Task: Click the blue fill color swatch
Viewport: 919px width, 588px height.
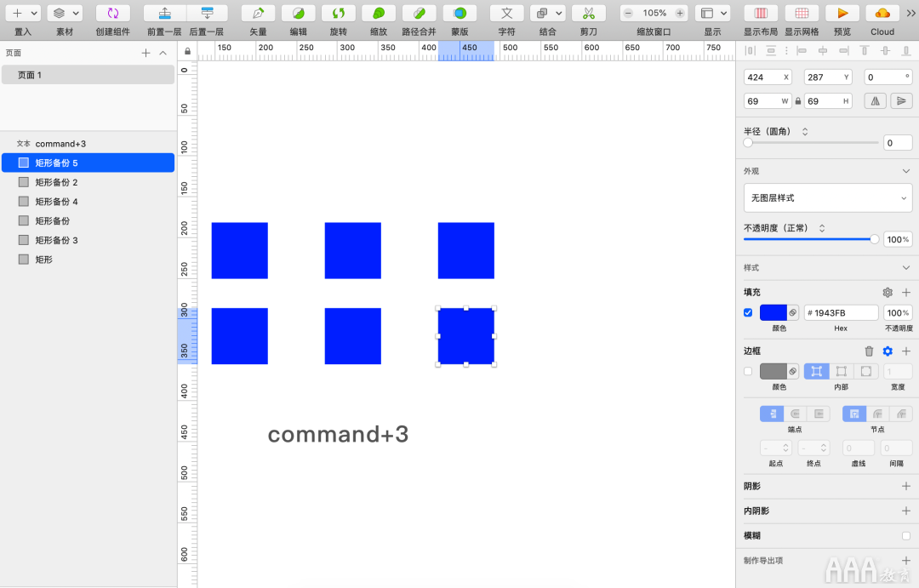Action: [x=773, y=312]
